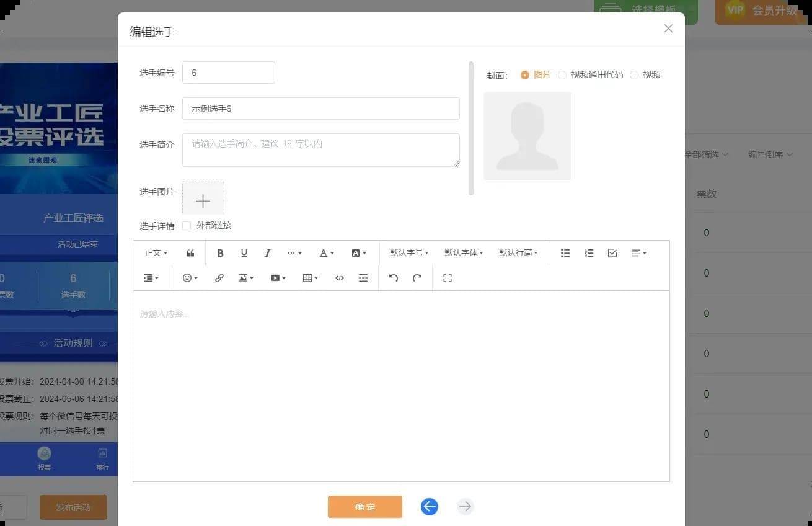
Task: Check the 外部链接 checkbox
Action: 187,226
